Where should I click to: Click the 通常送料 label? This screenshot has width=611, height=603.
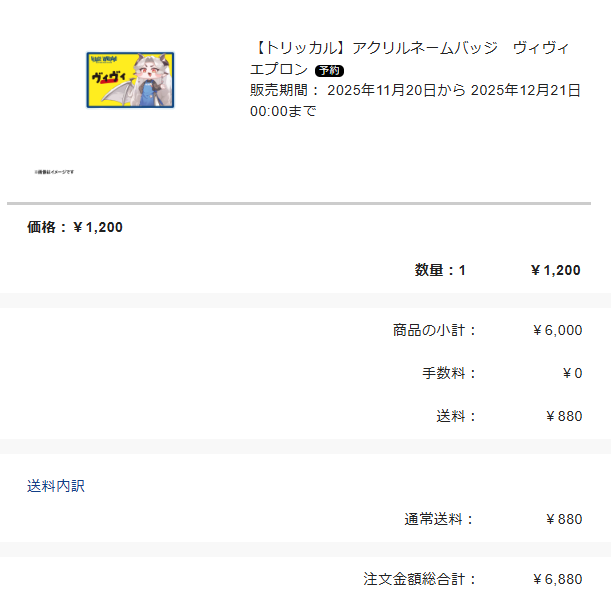point(439,519)
